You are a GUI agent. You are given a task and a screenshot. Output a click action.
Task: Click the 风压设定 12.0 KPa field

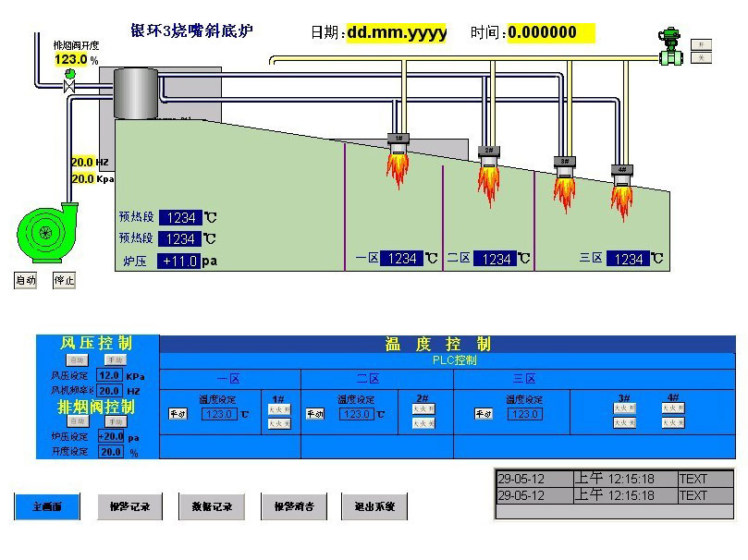tap(109, 376)
